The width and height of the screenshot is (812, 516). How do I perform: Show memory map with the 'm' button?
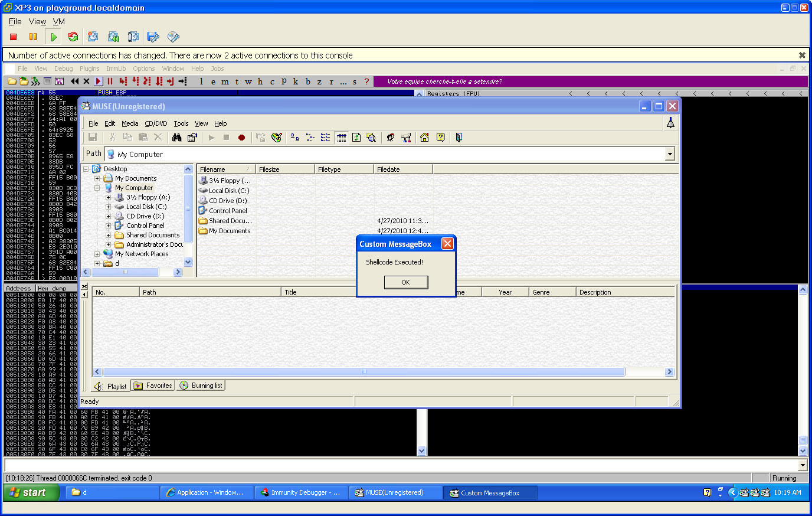(x=225, y=81)
